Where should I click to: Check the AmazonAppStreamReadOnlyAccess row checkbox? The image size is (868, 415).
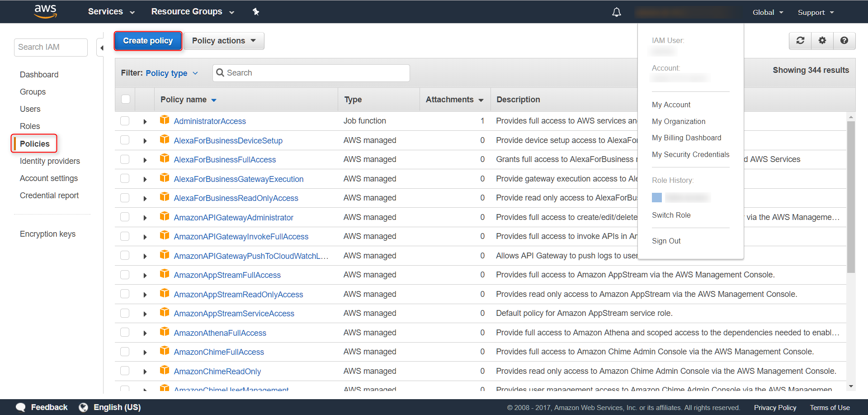[x=125, y=294]
